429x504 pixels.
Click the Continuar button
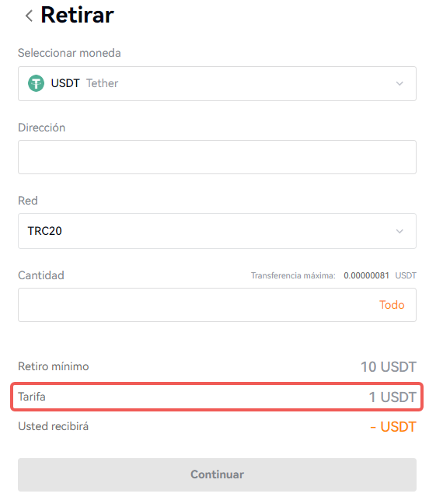tap(217, 474)
